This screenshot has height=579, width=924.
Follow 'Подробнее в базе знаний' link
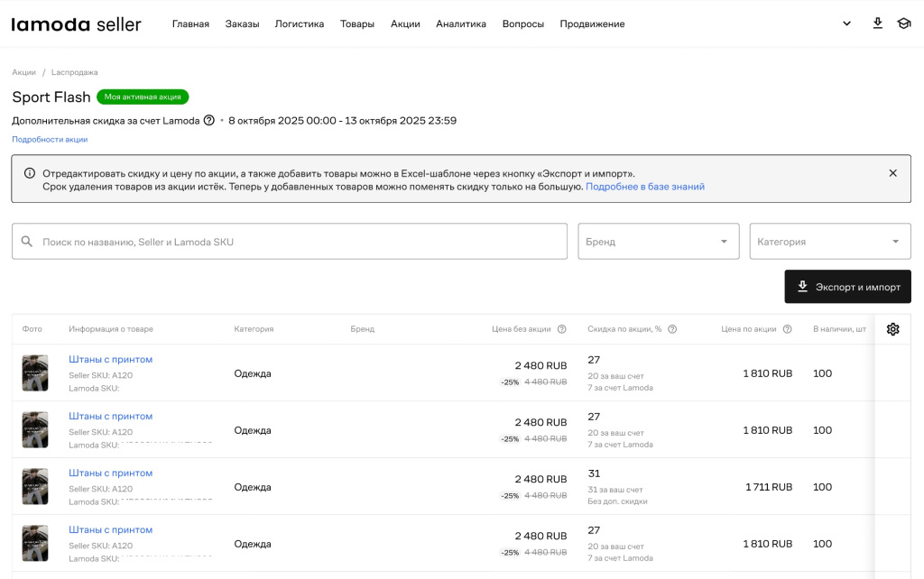pos(644,187)
